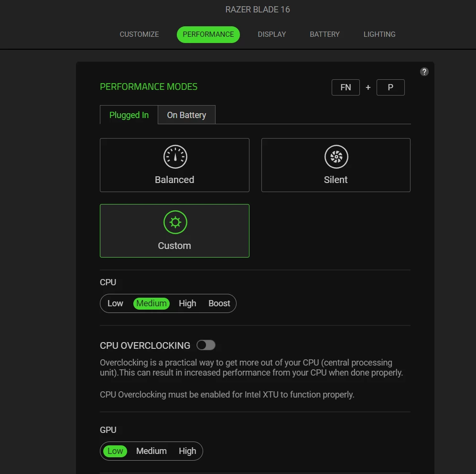Set CPU level to Low
This screenshot has height=474, width=476.
click(115, 303)
